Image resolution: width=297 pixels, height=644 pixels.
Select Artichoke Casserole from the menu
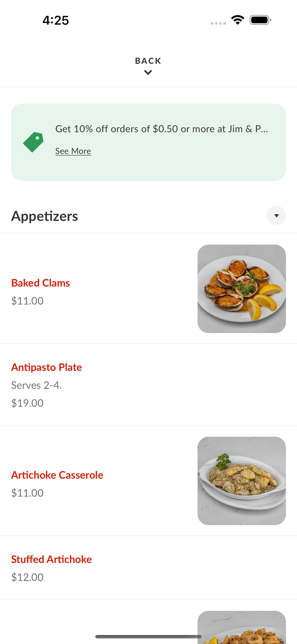coord(148,481)
